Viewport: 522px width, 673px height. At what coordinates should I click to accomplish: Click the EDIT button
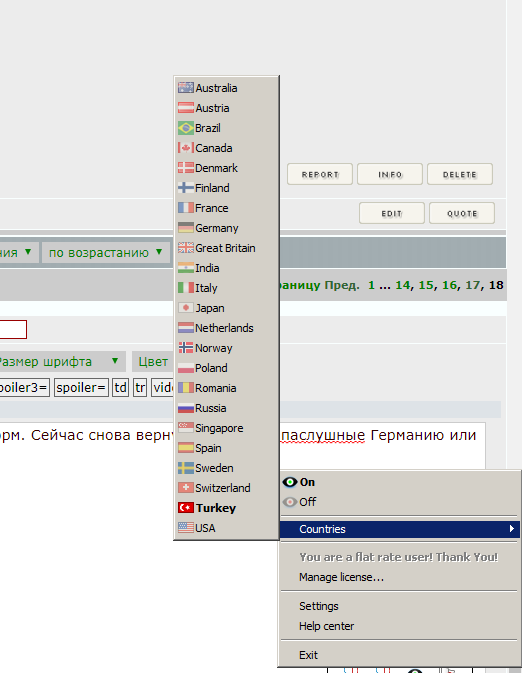point(392,213)
